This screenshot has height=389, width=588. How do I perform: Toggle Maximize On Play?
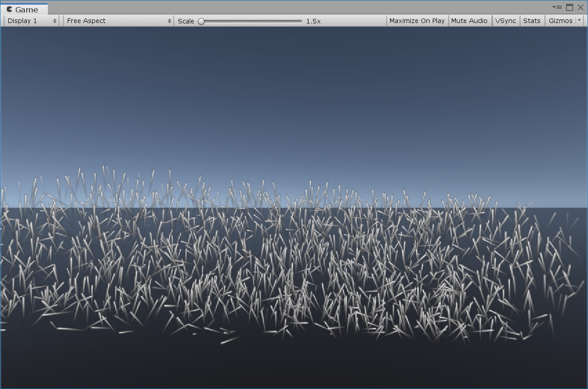pos(417,21)
